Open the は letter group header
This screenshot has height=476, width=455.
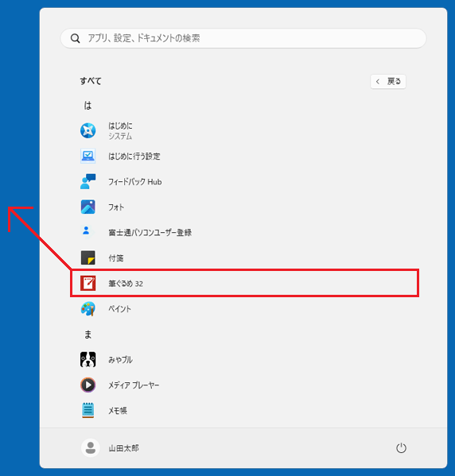pos(87,106)
